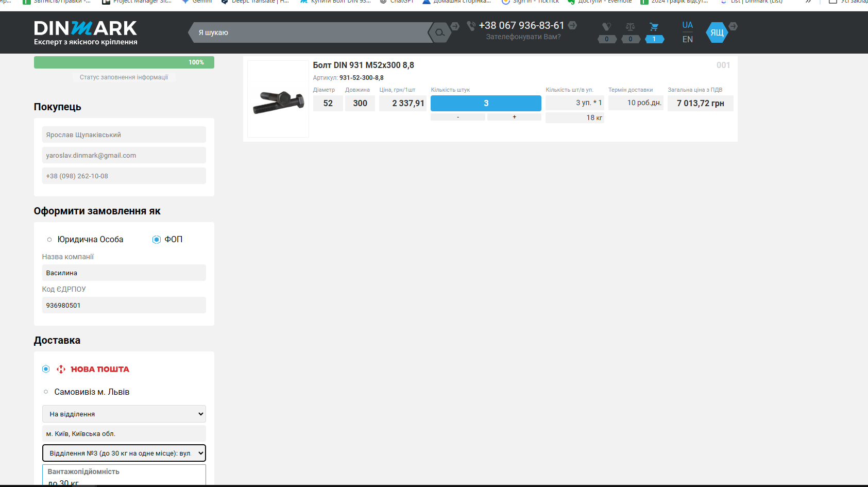Select ФОП radio option

click(157, 239)
